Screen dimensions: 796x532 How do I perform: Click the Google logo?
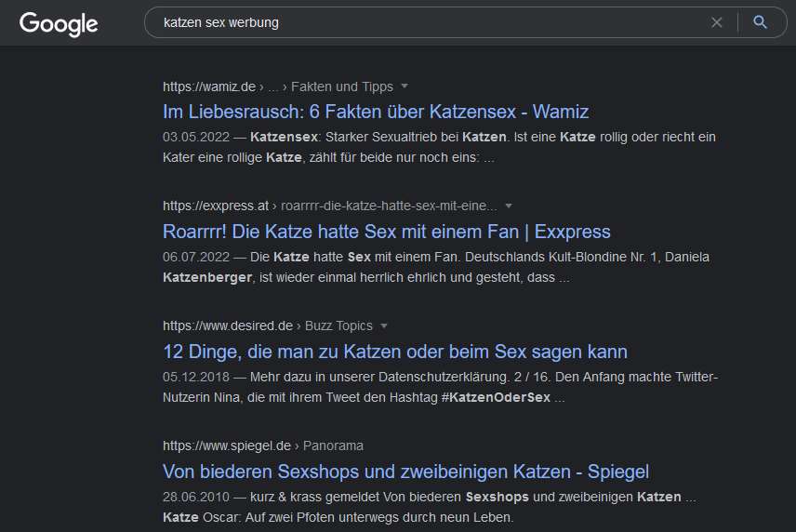click(59, 23)
